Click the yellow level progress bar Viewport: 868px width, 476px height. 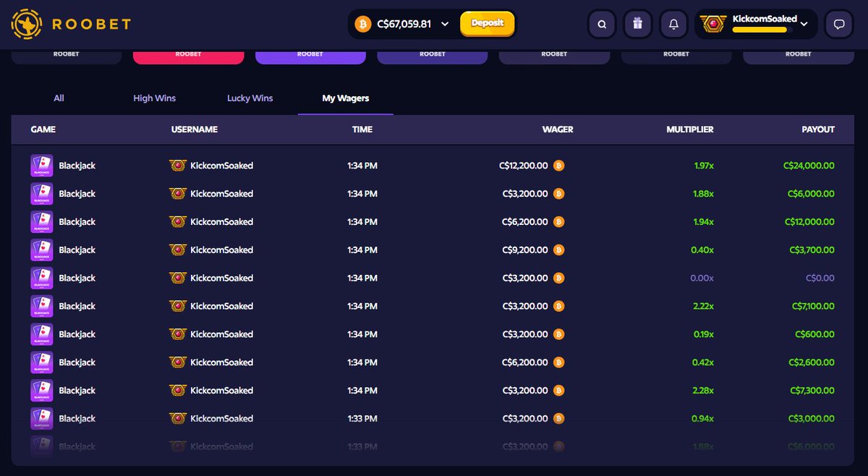pos(762,30)
